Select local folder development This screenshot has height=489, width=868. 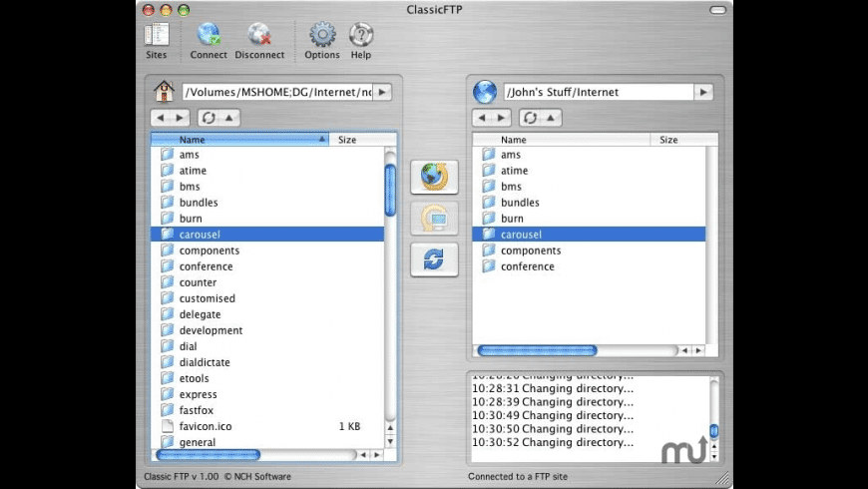[x=267, y=330]
